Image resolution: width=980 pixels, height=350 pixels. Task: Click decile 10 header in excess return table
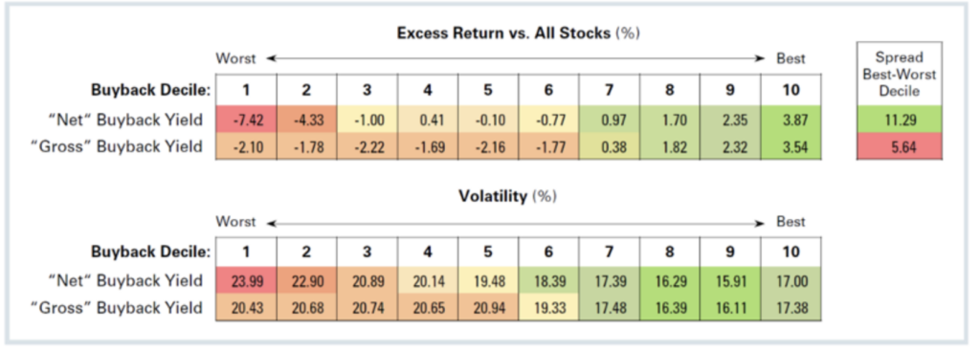(x=791, y=90)
